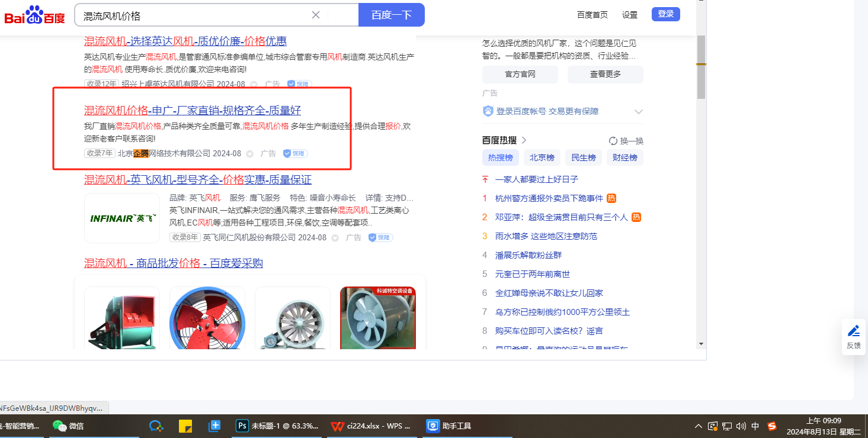Open hot search 潘展乐解散粉丝群
The image size is (868, 438).
click(529, 255)
